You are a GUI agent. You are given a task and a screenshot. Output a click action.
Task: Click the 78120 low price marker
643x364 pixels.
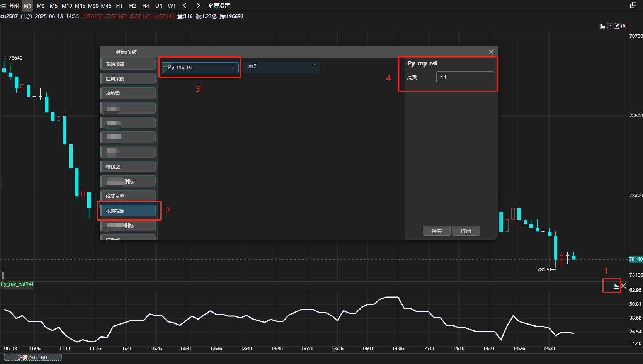[x=546, y=270]
